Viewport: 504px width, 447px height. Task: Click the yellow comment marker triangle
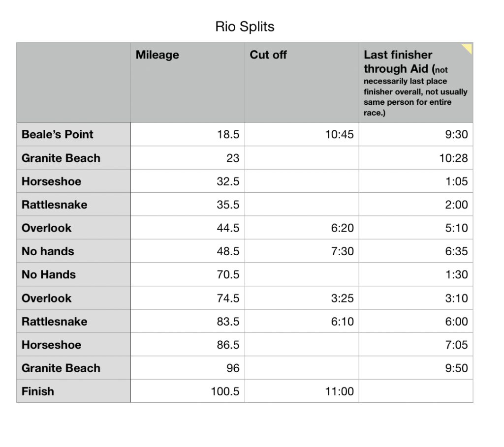click(x=468, y=48)
